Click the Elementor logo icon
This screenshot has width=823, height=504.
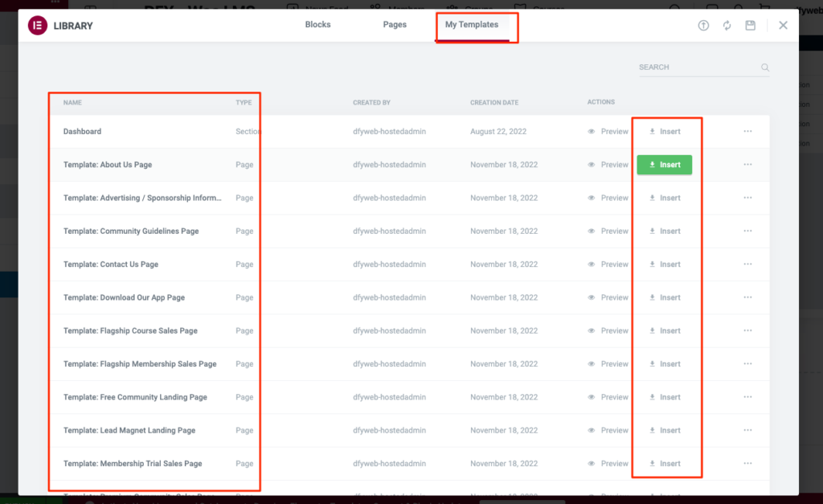tap(38, 26)
